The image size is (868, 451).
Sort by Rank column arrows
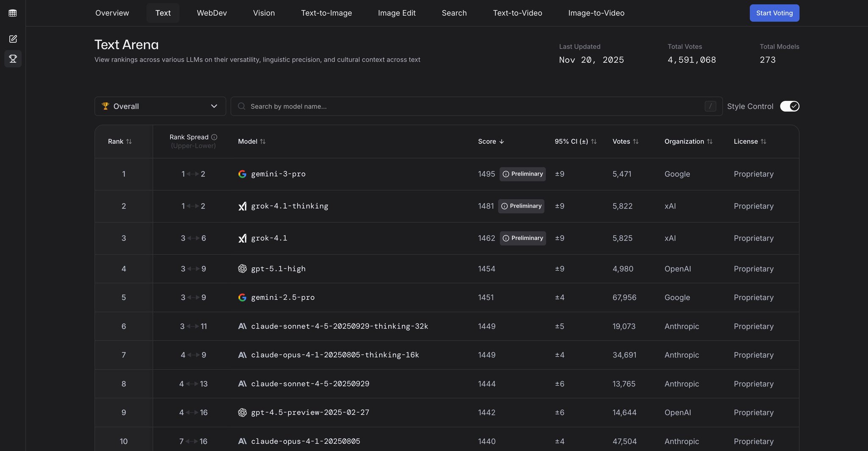pyautogui.click(x=129, y=142)
